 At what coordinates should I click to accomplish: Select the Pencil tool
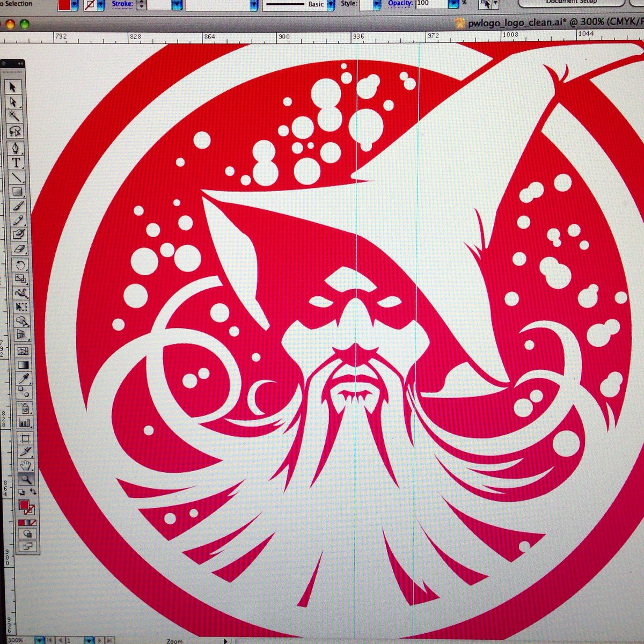[19, 221]
